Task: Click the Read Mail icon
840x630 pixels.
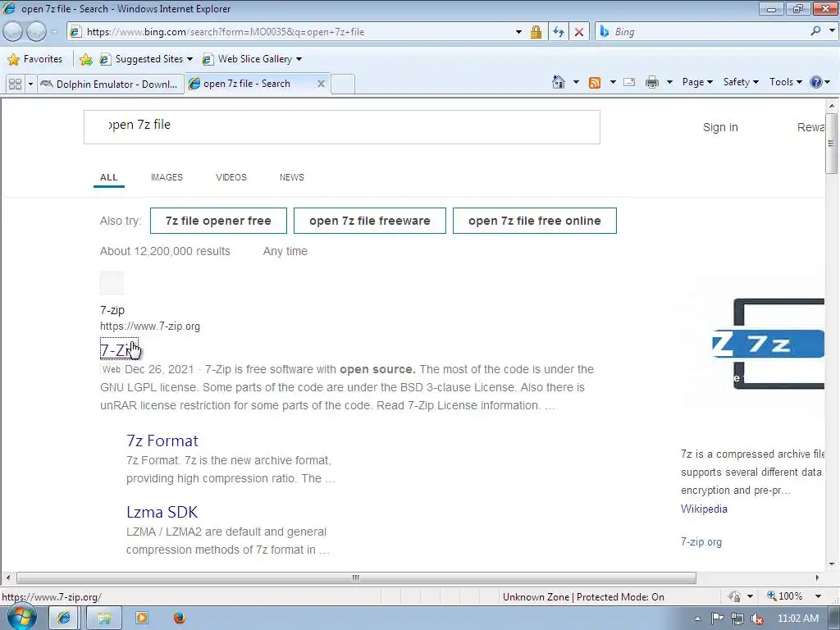Action: tap(629, 82)
